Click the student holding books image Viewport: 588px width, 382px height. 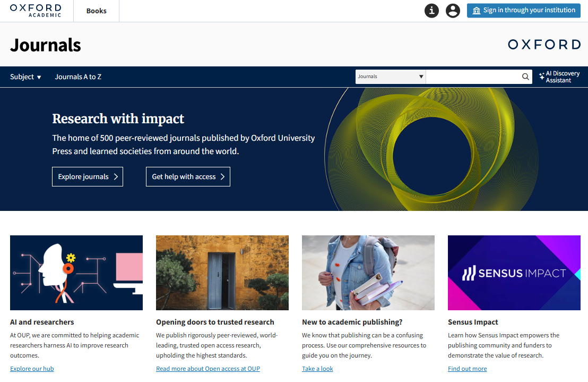[368, 273]
